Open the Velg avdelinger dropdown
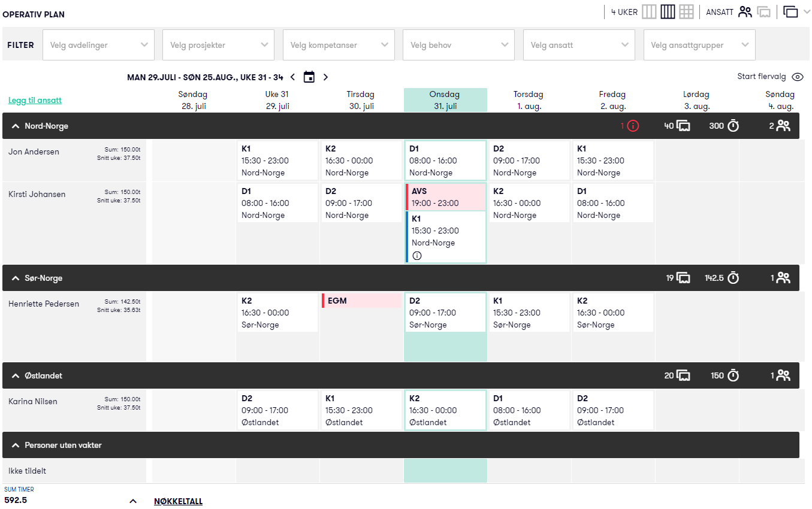This screenshot has width=812, height=509. (99, 45)
